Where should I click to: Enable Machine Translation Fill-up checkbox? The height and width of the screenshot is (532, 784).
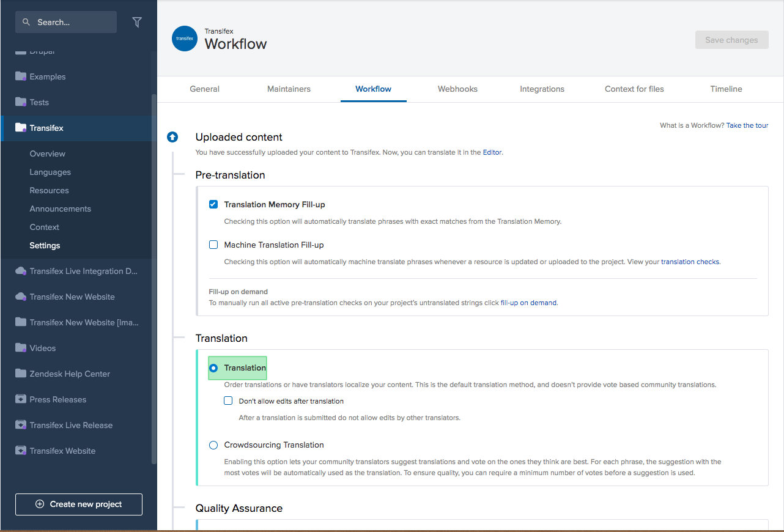click(213, 245)
